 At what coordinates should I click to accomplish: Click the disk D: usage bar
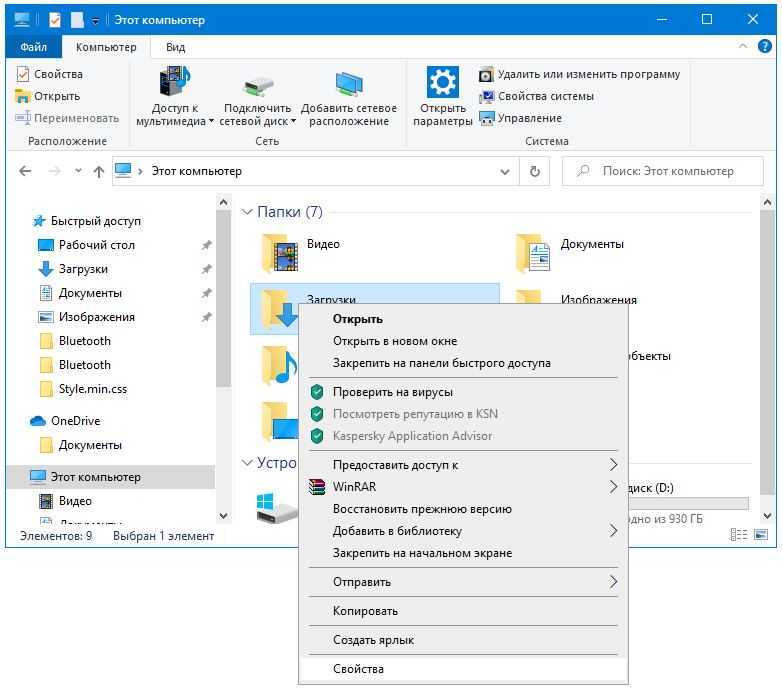689,504
